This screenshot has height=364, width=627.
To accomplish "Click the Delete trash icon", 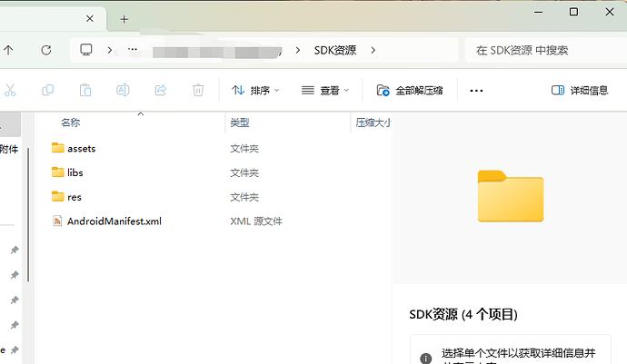I will [198, 90].
